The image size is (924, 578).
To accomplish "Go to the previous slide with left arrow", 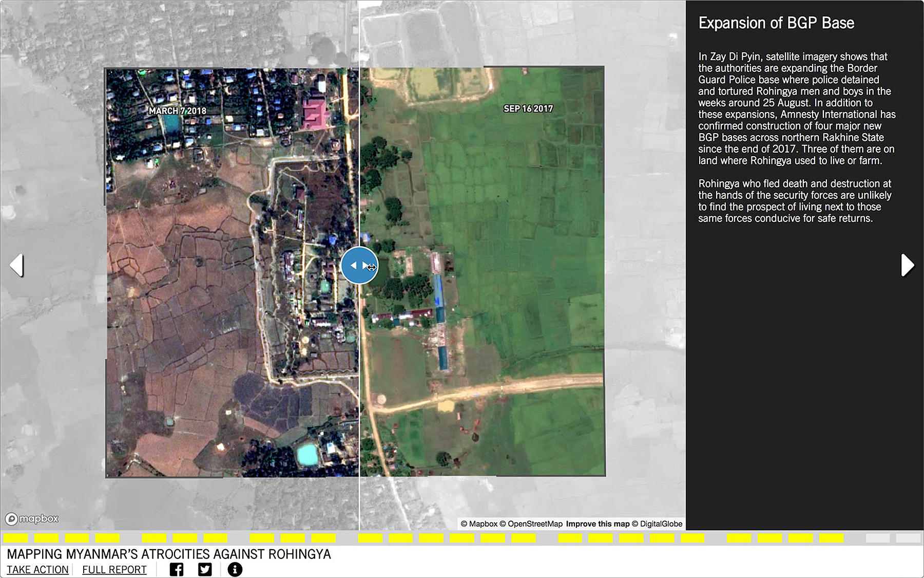I will pyautogui.click(x=17, y=265).
